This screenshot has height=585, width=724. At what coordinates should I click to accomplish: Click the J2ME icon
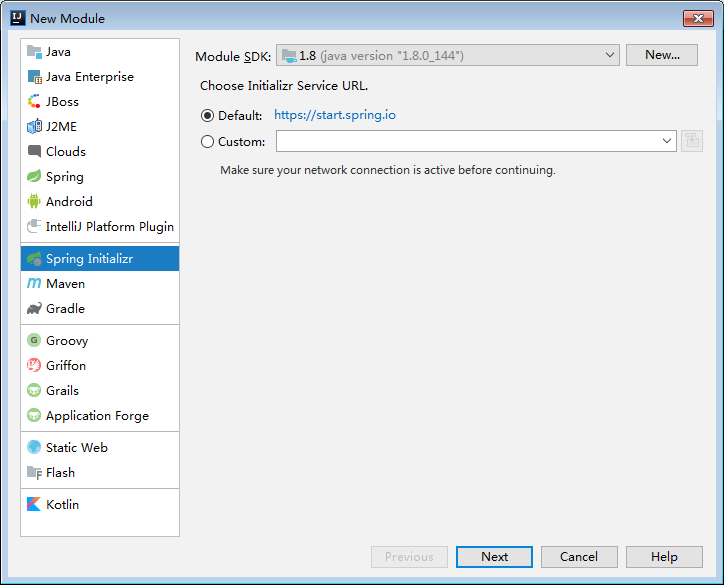tap(34, 127)
